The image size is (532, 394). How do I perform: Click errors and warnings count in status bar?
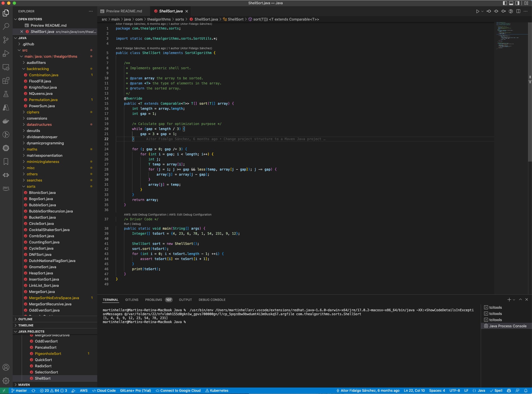(54, 391)
